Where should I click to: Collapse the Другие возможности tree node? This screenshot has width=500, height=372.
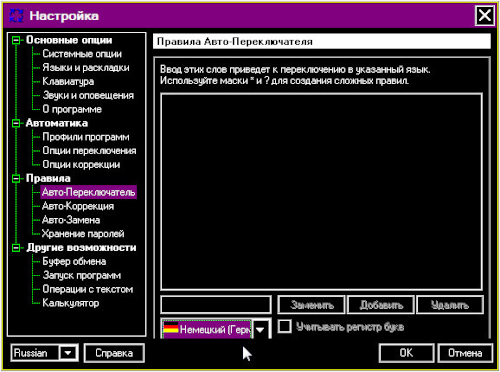(16, 248)
